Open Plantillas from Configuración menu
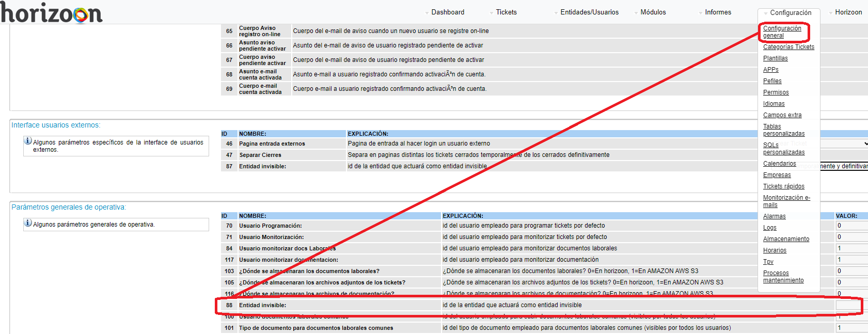This screenshot has width=868, height=334. click(x=775, y=58)
